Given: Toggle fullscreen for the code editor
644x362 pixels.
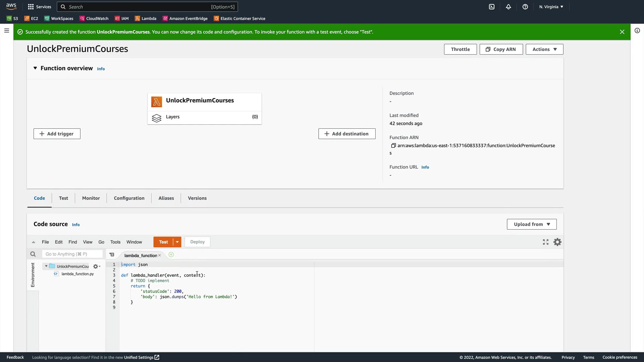Looking at the screenshot, I should pyautogui.click(x=546, y=242).
